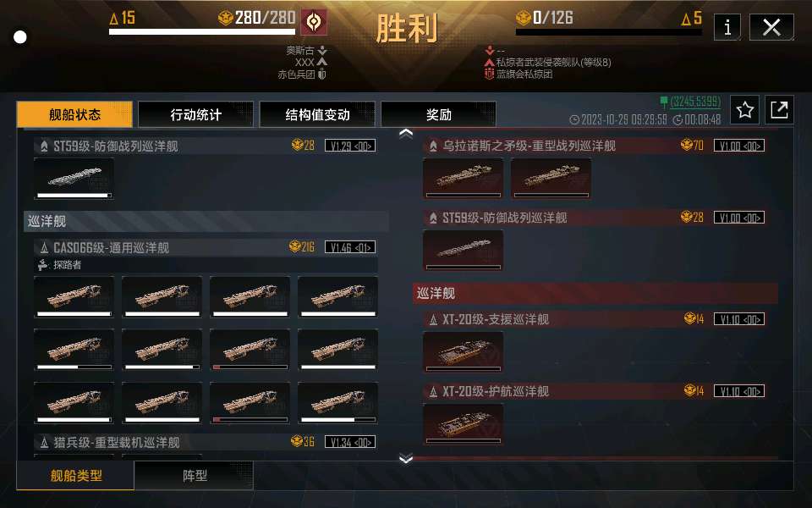Click the faction emblem beside 280/280
Screen dimensions: 812x508
click(x=314, y=22)
